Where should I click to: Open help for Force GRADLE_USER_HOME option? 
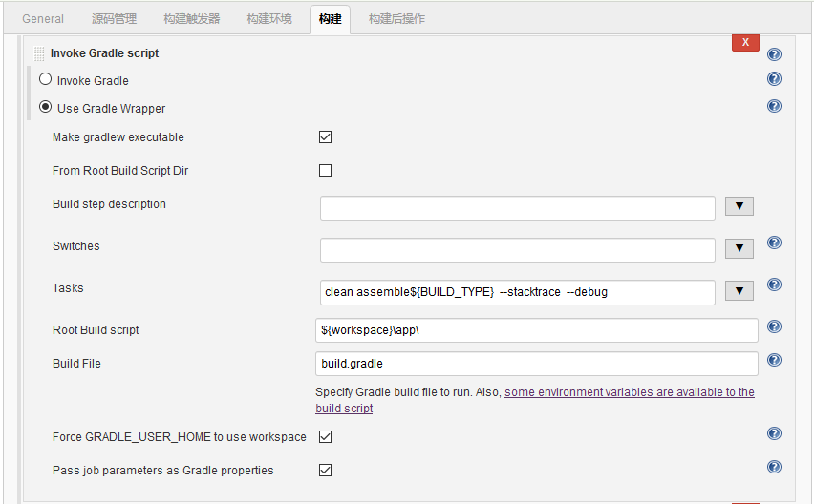pos(774,433)
